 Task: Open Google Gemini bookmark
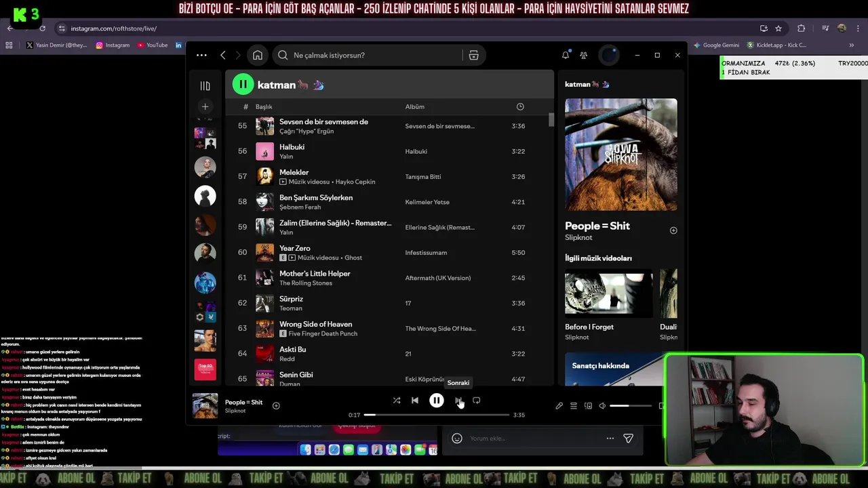(716, 45)
